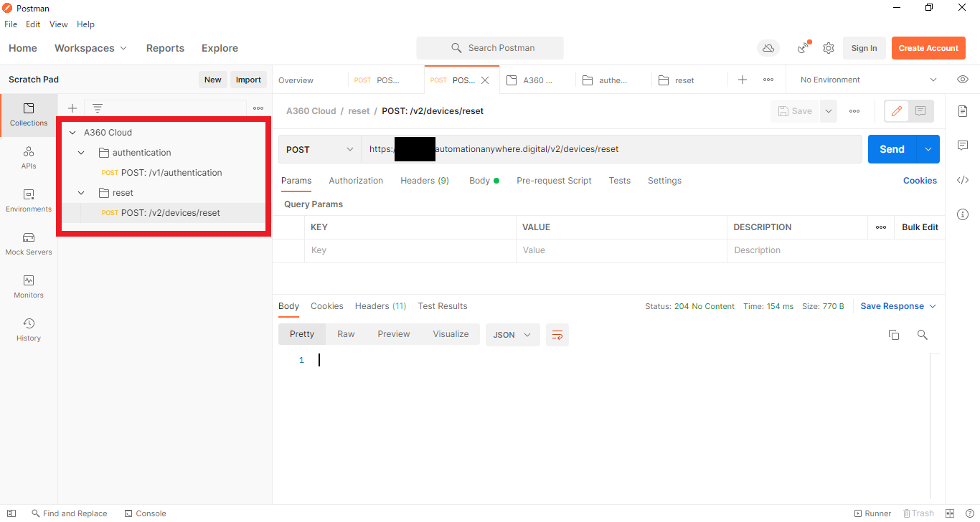The width and height of the screenshot is (980, 522).
Task: Open the documentation icon in right sidebar
Action: 963,111
